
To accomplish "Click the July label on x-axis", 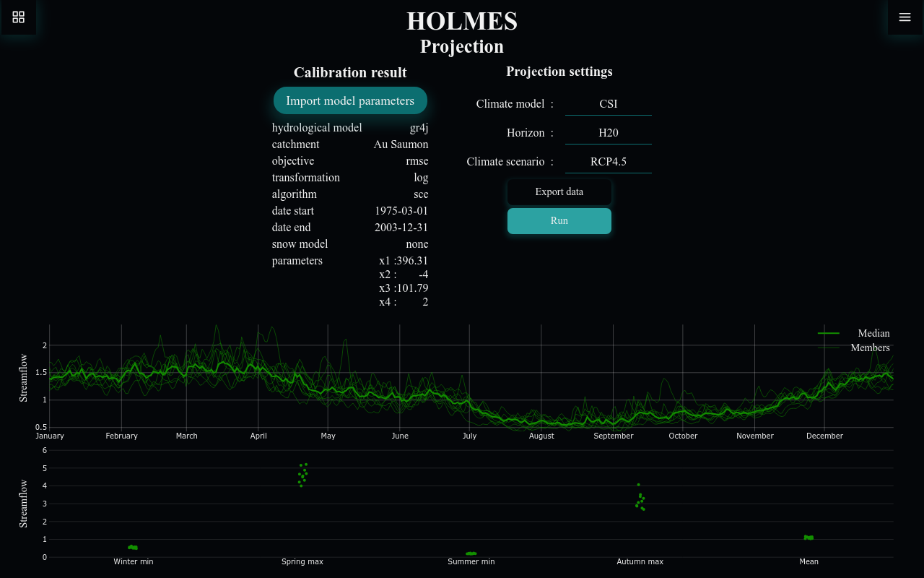I will pos(469,436).
